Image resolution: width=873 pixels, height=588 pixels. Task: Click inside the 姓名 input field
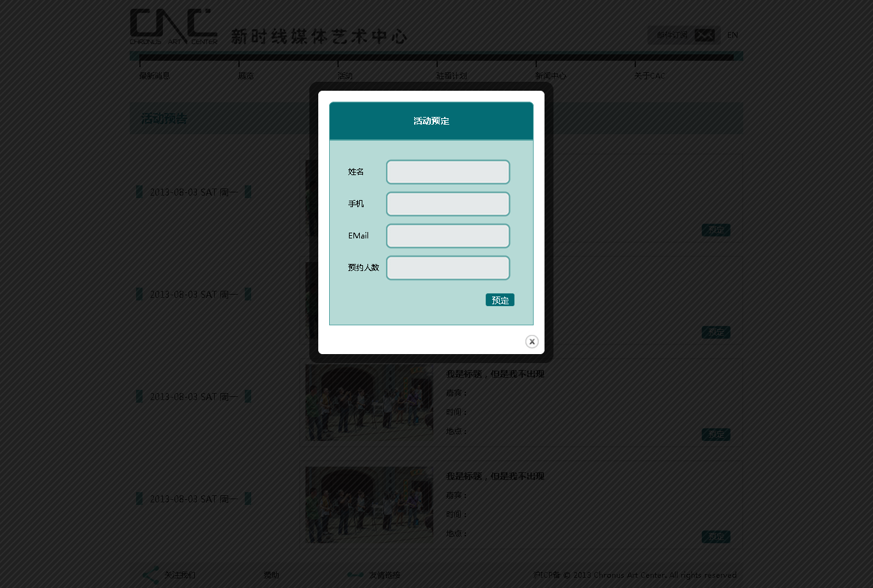[447, 172]
